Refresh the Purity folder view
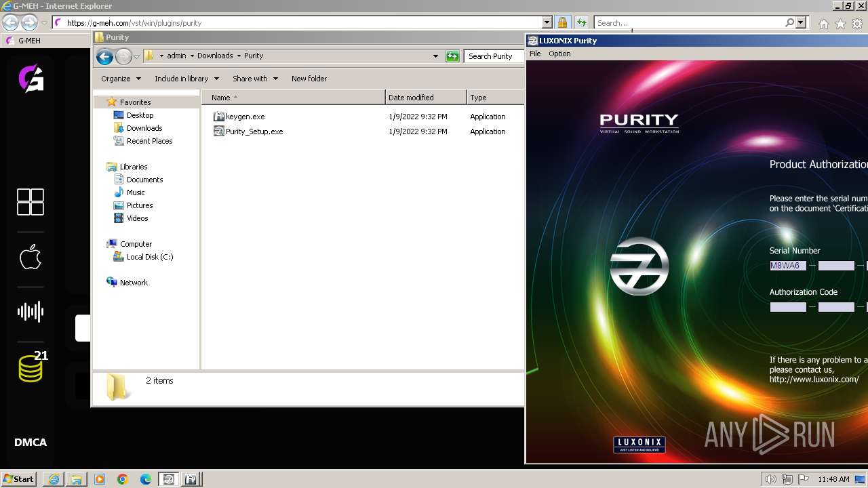 click(x=452, y=56)
